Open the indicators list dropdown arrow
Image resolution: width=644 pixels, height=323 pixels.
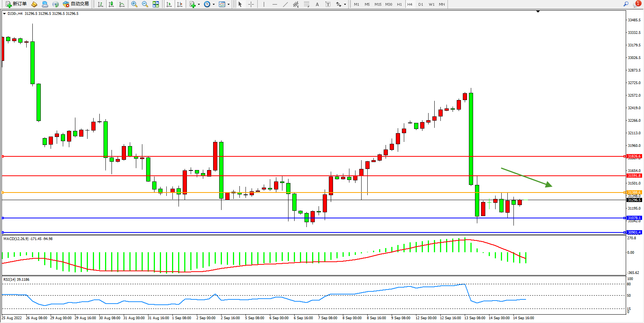pyautogui.click(x=199, y=5)
